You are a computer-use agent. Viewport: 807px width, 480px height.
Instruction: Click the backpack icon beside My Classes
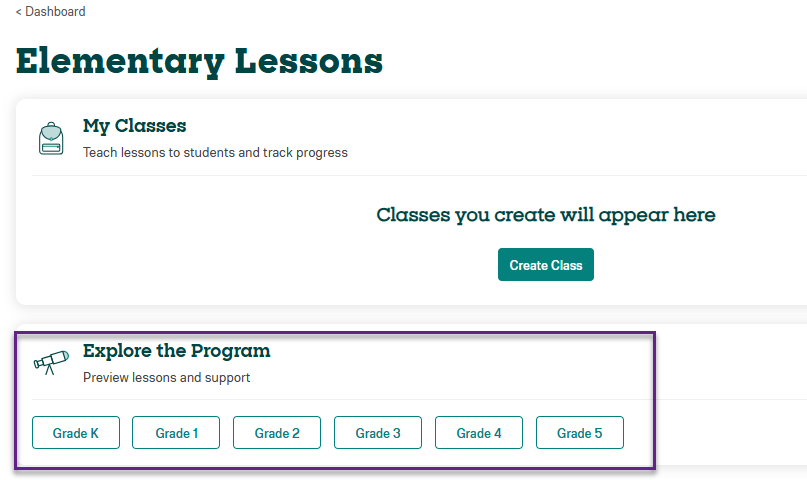point(51,138)
